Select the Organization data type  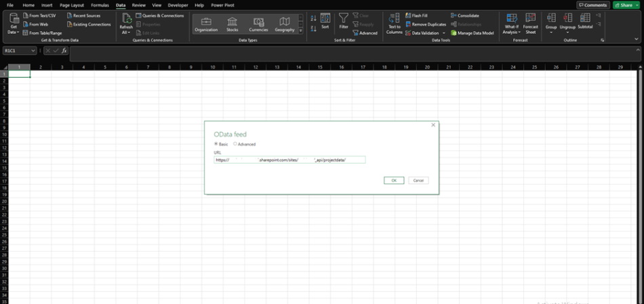(206, 24)
